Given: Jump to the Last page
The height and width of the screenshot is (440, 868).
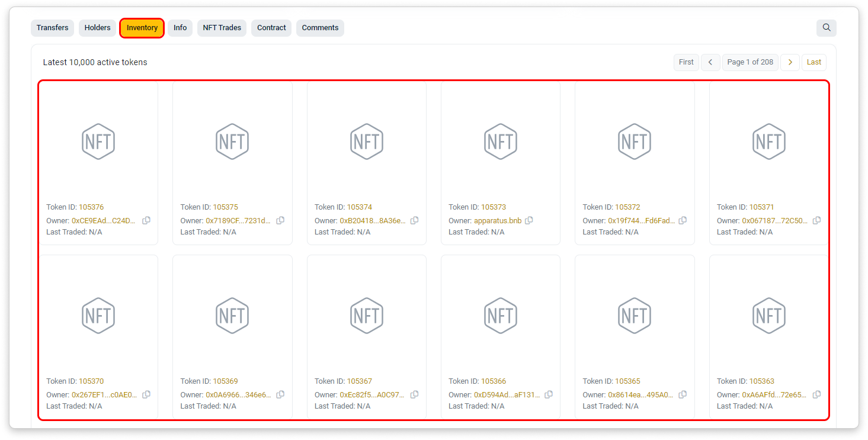Looking at the screenshot, I should [813, 62].
